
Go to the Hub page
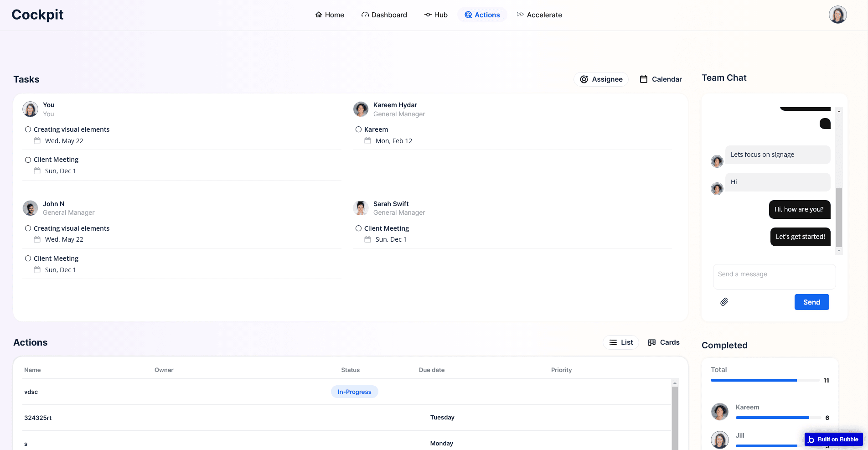click(436, 15)
